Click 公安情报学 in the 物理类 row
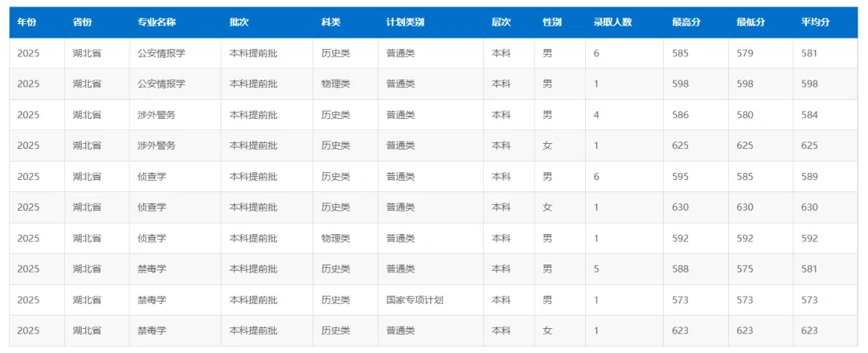The image size is (868, 353). [161, 84]
